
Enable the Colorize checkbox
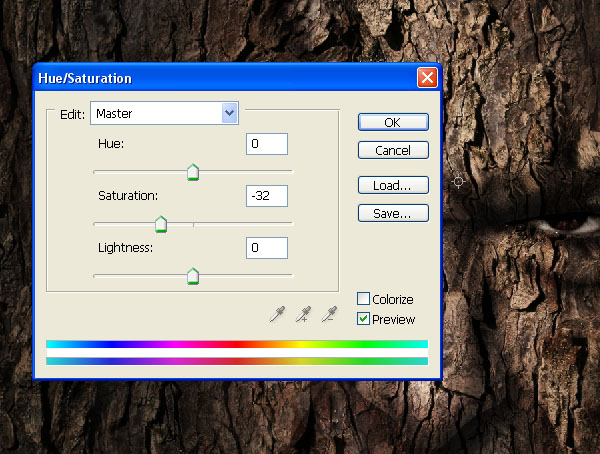pos(364,299)
